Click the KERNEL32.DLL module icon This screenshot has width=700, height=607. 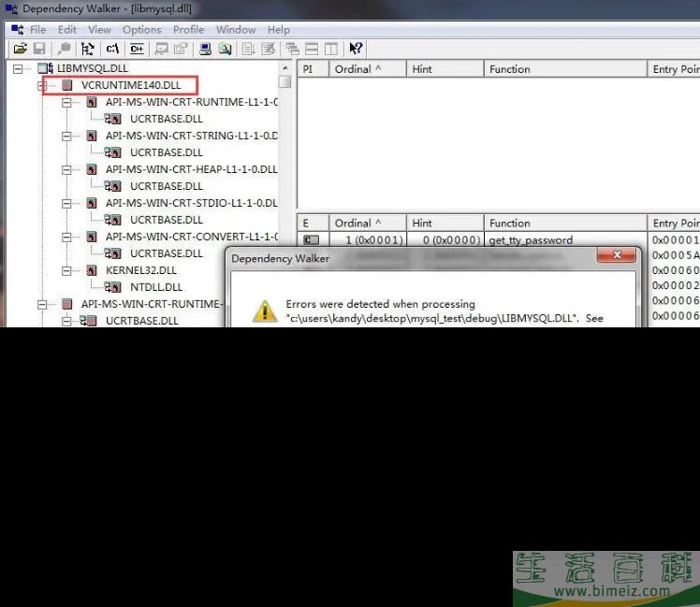92,270
